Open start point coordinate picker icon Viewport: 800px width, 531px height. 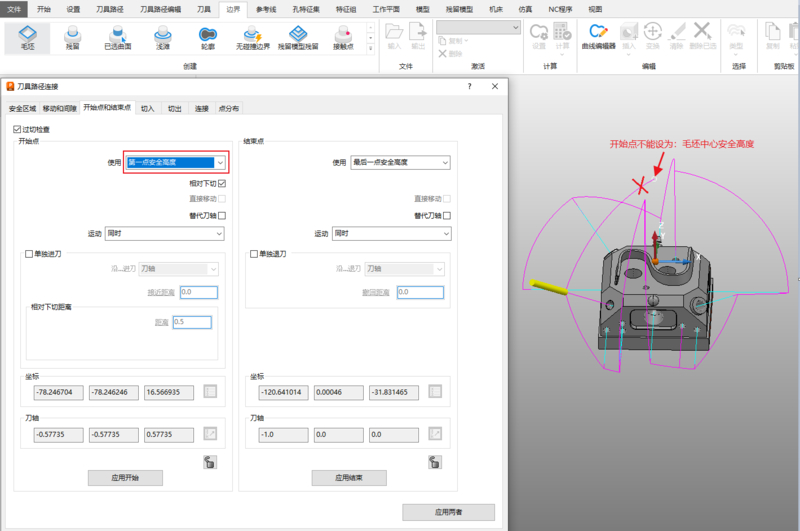click(x=210, y=392)
